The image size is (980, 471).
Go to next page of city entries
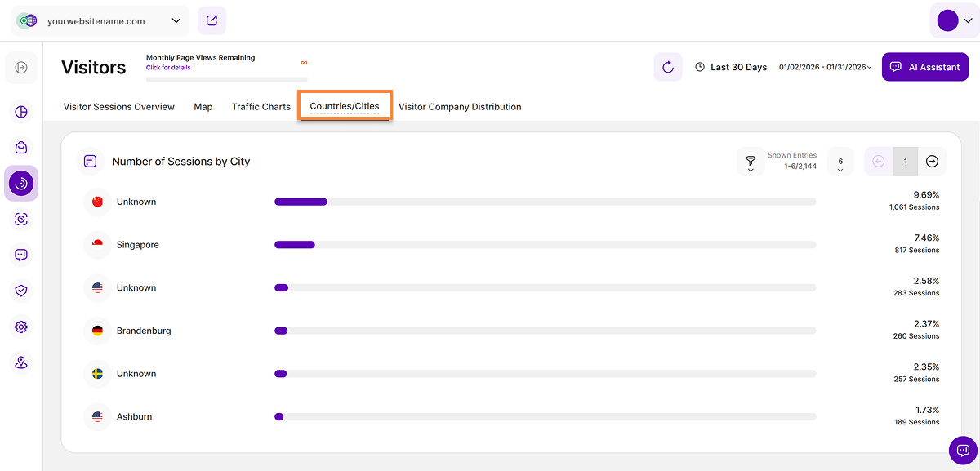[932, 162]
